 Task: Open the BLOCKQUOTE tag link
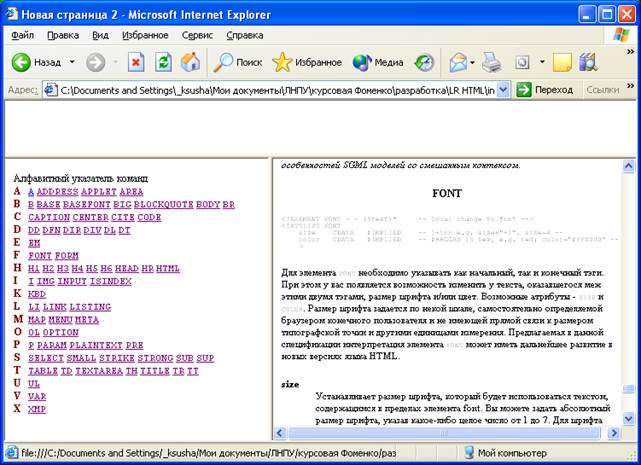coord(164,204)
